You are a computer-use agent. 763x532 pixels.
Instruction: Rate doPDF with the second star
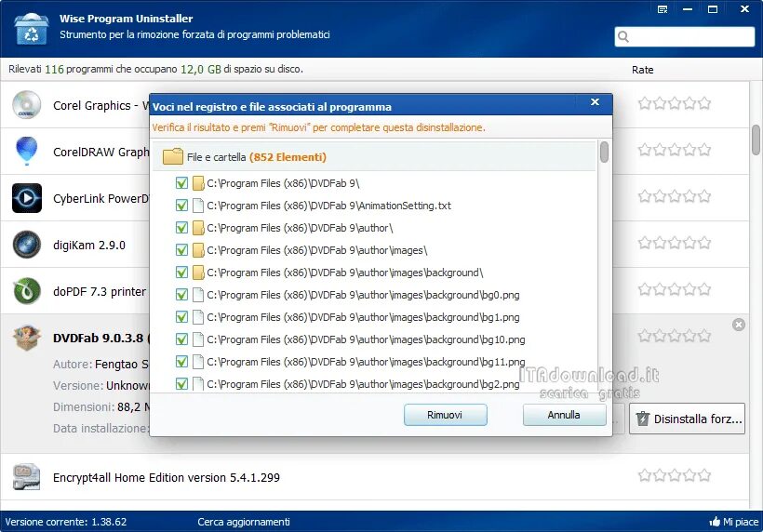coord(660,289)
